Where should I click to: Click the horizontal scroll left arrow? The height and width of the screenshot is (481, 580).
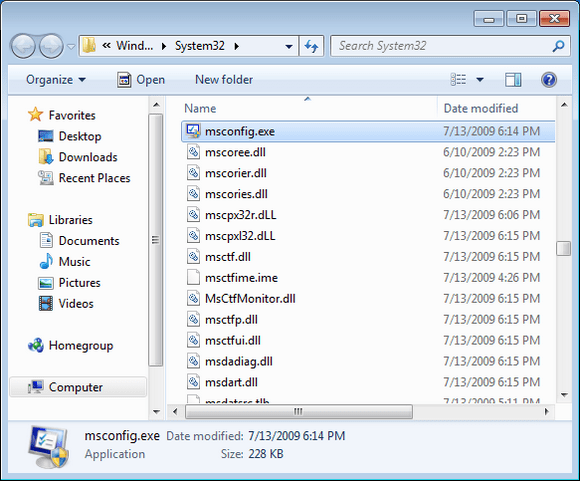(x=175, y=411)
